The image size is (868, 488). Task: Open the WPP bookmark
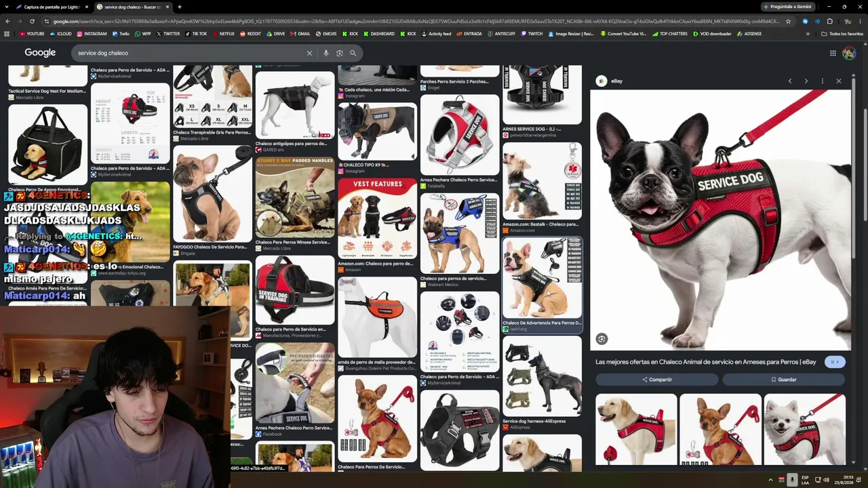[x=143, y=34]
